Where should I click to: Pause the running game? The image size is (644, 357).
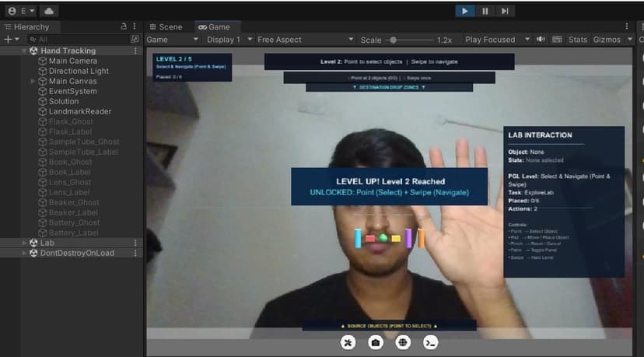pos(485,11)
